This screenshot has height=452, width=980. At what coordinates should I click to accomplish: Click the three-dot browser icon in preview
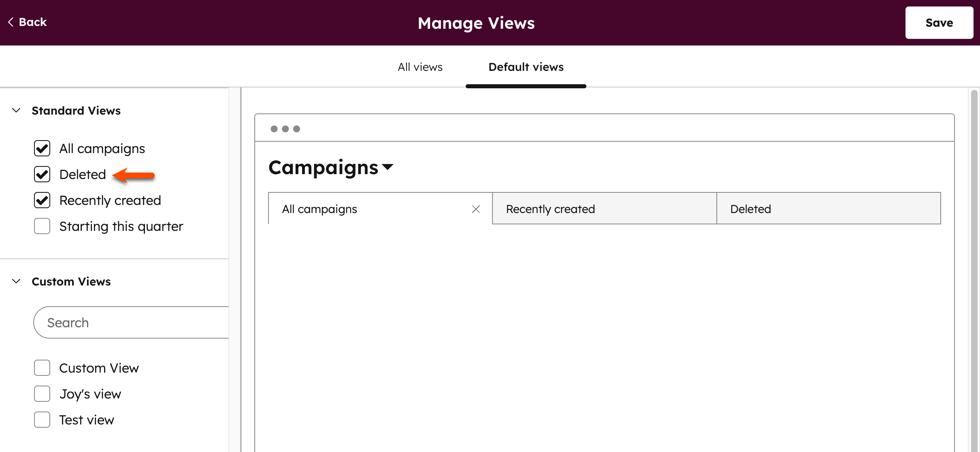point(285,128)
